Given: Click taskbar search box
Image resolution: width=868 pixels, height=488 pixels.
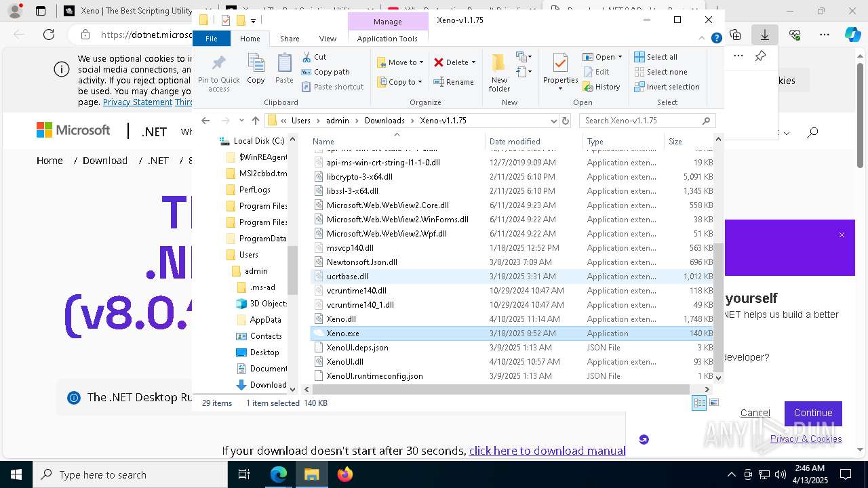Looking at the screenshot, I should coord(130,475).
